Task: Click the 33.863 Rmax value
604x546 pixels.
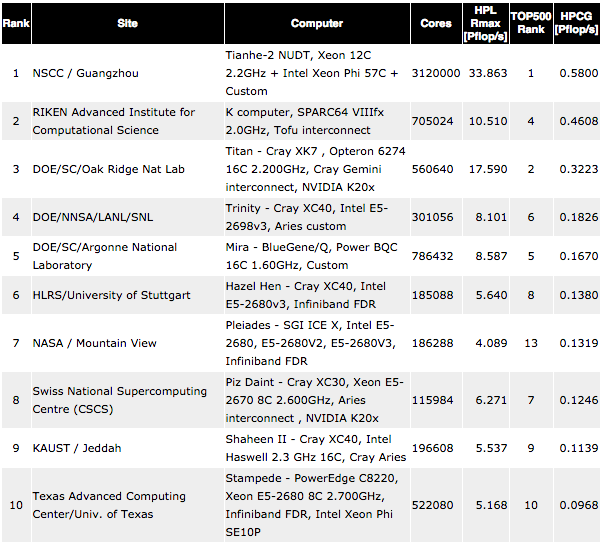Action: tap(488, 73)
